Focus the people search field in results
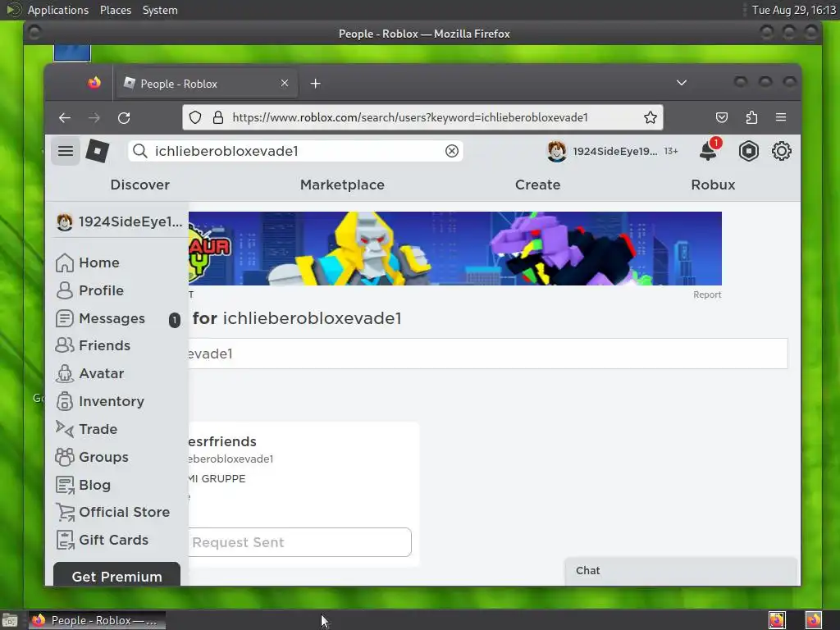Viewport: 840px width, 630px height. [487, 354]
